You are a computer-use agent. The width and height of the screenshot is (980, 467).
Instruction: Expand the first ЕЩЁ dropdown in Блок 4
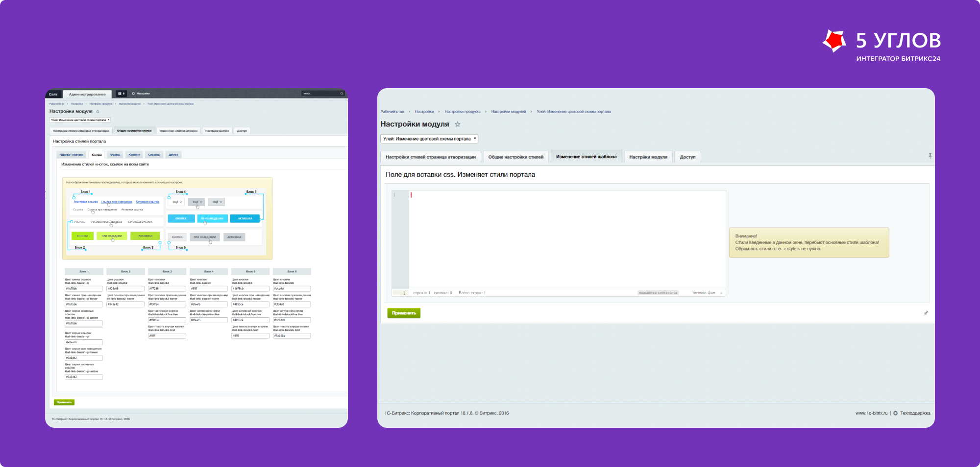tap(177, 202)
